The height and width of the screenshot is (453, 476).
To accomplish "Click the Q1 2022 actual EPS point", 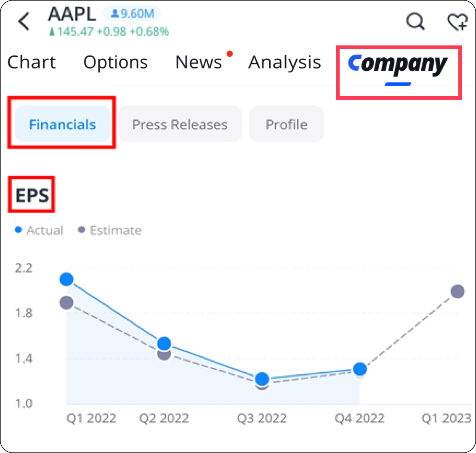I will pyautogui.click(x=66, y=279).
